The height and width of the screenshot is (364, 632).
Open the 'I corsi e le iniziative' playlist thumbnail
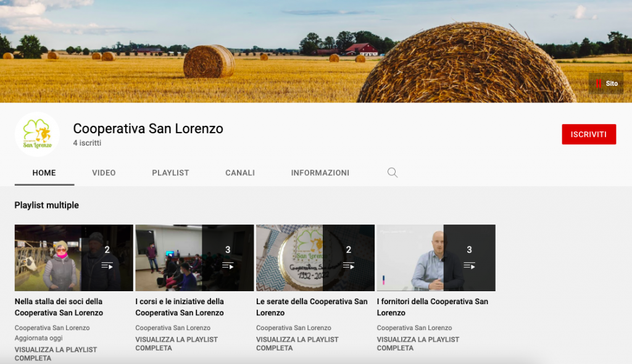pos(194,258)
